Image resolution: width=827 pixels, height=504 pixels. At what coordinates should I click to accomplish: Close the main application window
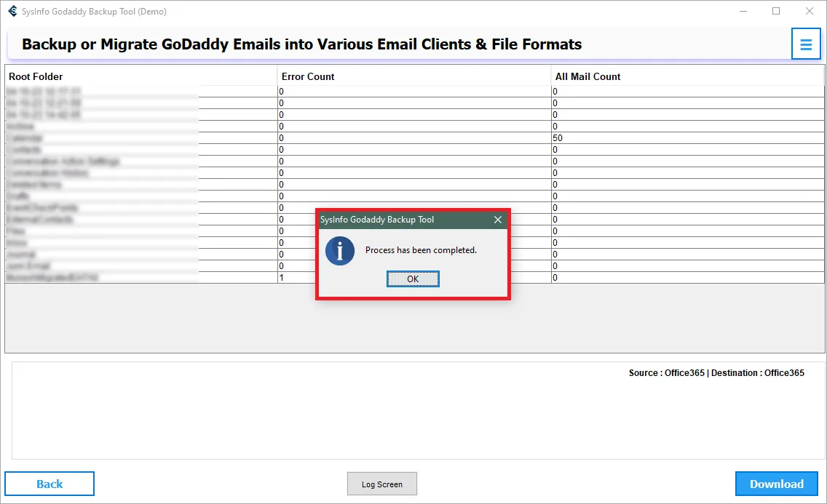[x=809, y=11]
